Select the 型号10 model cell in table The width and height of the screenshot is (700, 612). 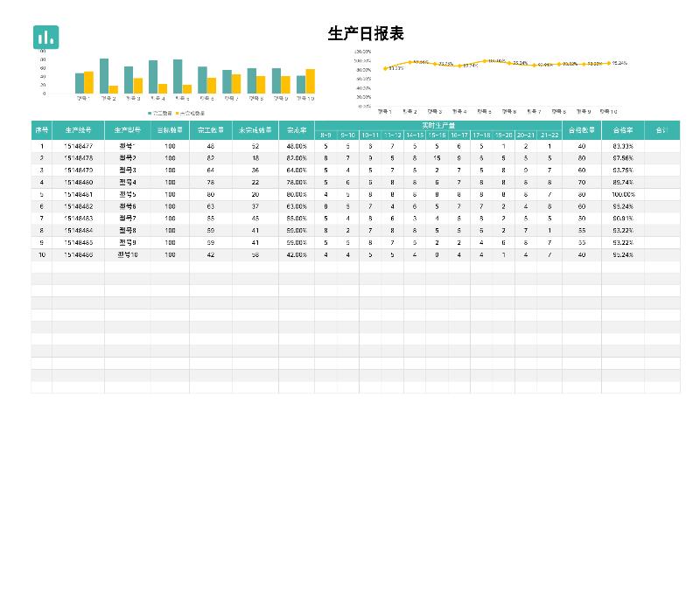[x=127, y=254]
